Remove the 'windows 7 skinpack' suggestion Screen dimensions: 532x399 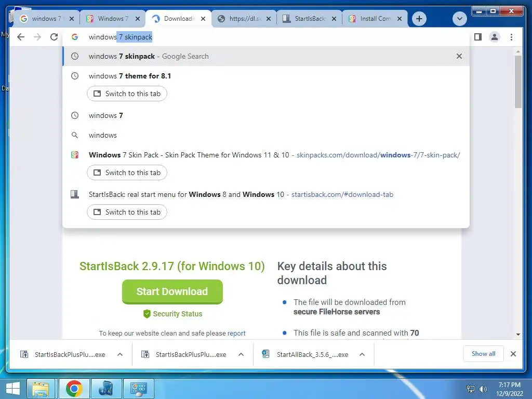(x=459, y=56)
